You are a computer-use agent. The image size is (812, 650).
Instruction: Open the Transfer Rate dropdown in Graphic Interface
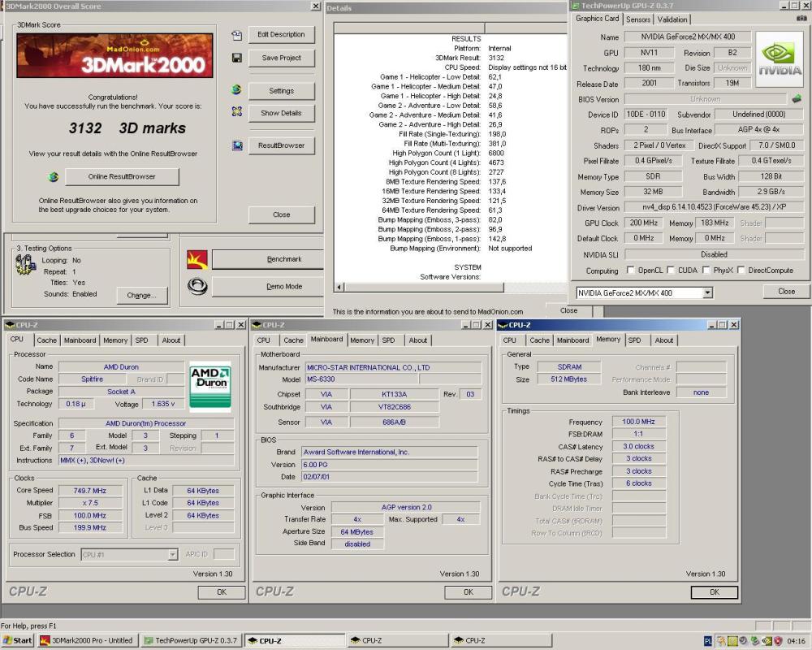358,518
